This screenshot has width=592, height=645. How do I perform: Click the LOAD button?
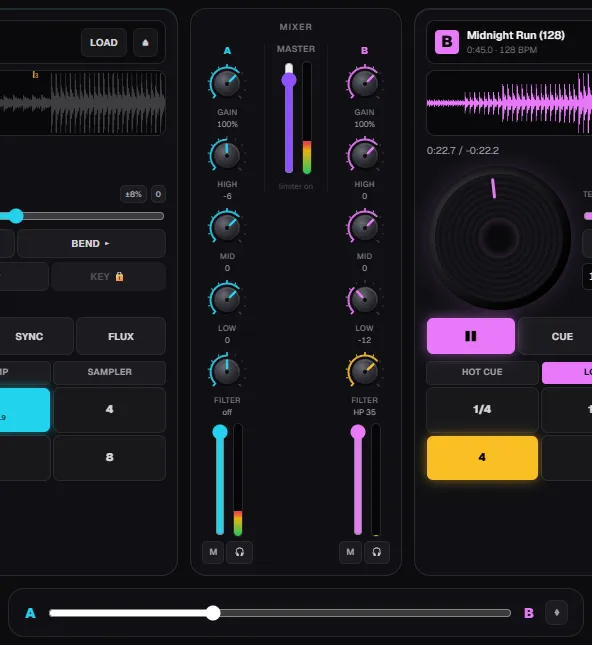pos(104,42)
